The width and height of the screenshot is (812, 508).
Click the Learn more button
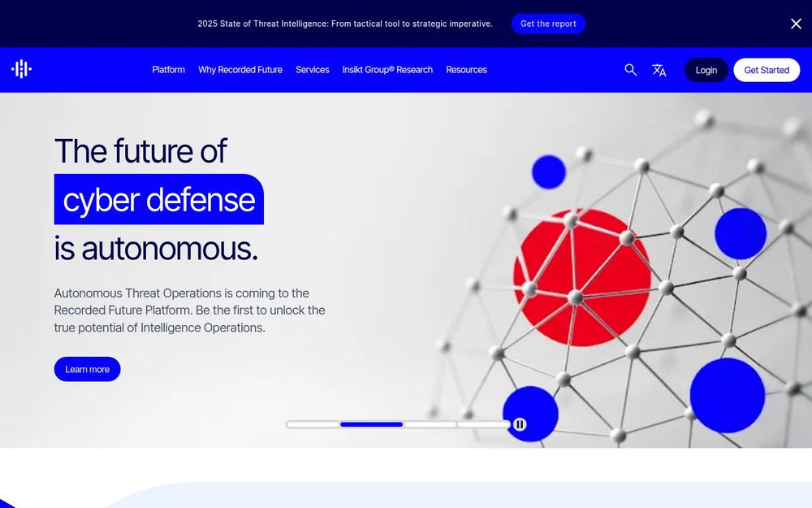pos(87,369)
